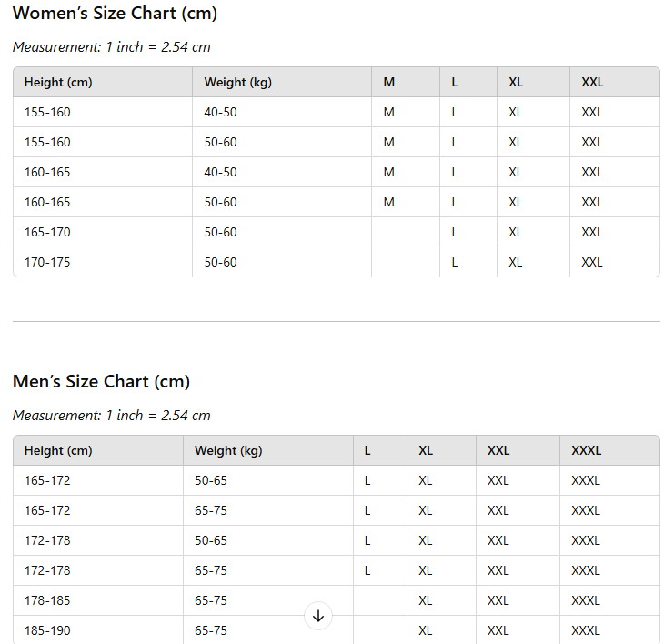Click the Weight header in Men's chart

pos(228,450)
